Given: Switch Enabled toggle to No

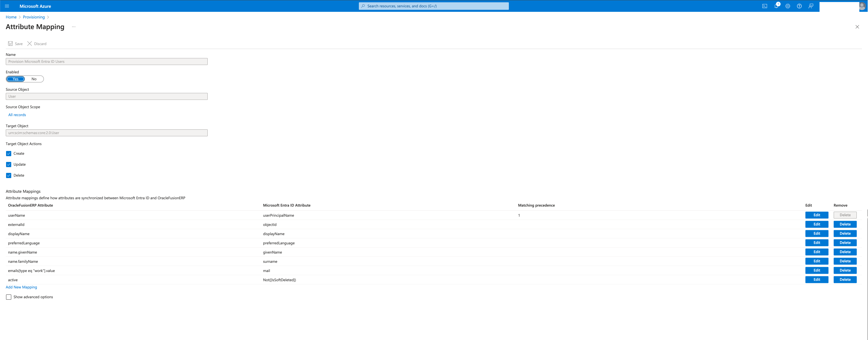Looking at the screenshot, I should (x=34, y=79).
